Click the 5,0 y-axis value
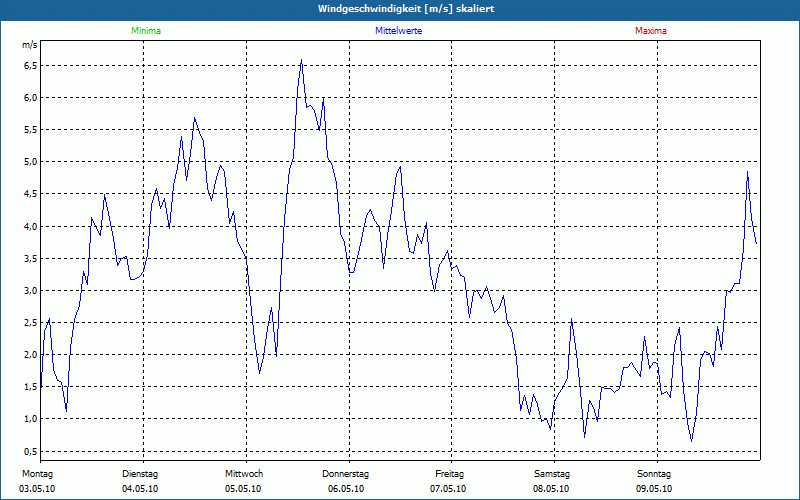 30,162
